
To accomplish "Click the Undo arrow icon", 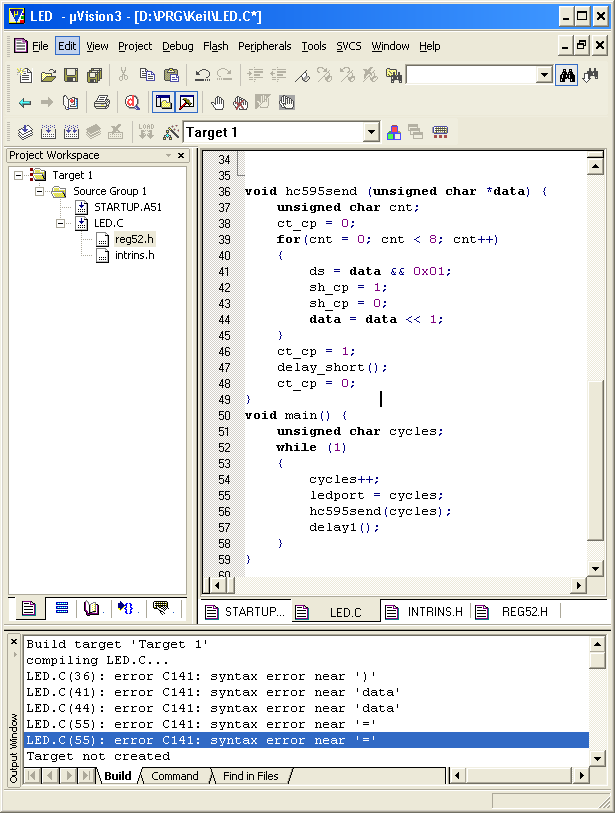I will click(x=202, y=75).
